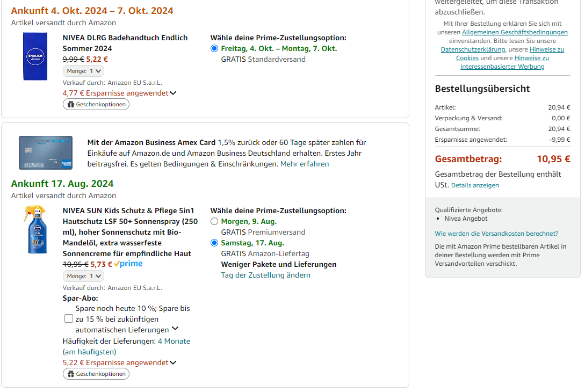Click the Gesamtbetrag 10,95 € amount
The image size is (585, 392).
pyautogui.click(x=554, y=159)
